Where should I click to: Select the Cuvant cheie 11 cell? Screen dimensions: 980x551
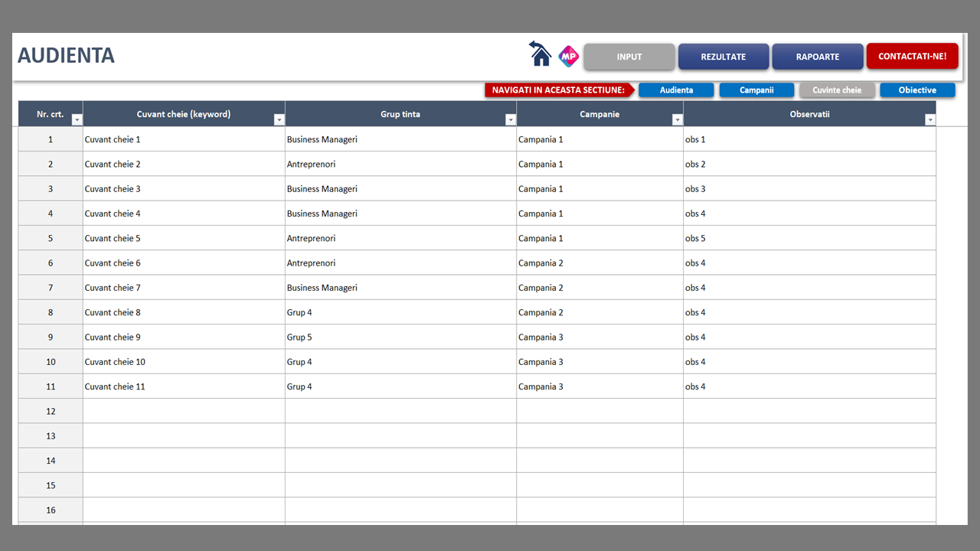click(184, 386)
